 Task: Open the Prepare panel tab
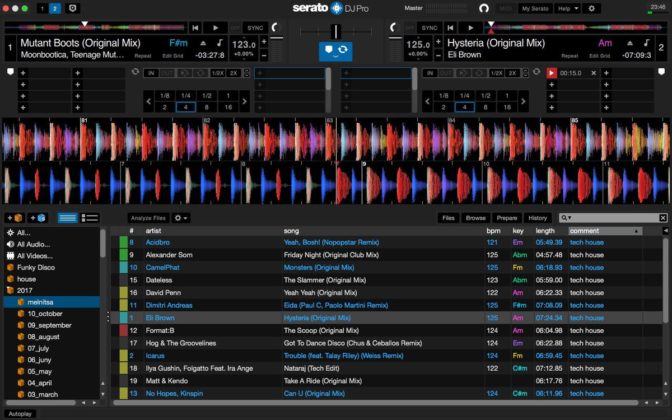tap(507, 218)
